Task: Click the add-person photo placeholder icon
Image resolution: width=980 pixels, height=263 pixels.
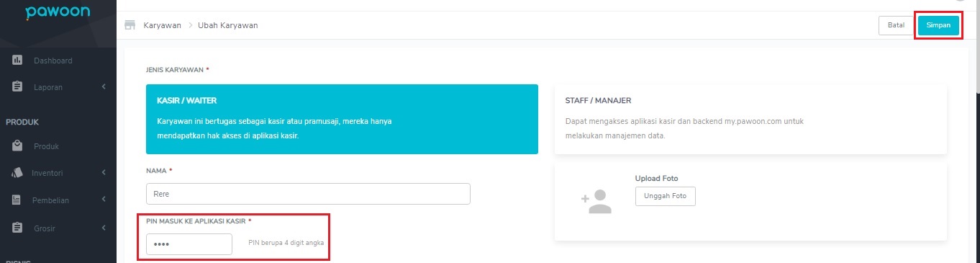Action: tap(596, 202)
